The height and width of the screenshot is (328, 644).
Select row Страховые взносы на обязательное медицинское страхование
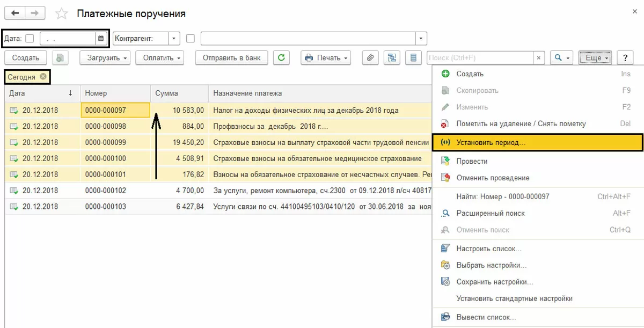[218, 159]
